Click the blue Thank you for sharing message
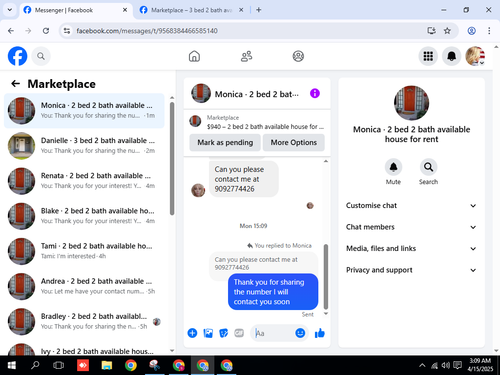 click(273, 292)
